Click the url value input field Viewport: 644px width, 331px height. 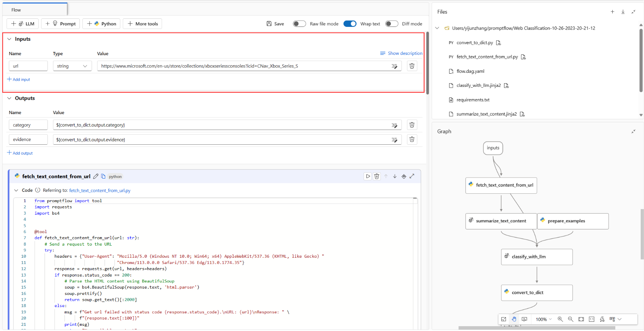[x=243, y=66]
